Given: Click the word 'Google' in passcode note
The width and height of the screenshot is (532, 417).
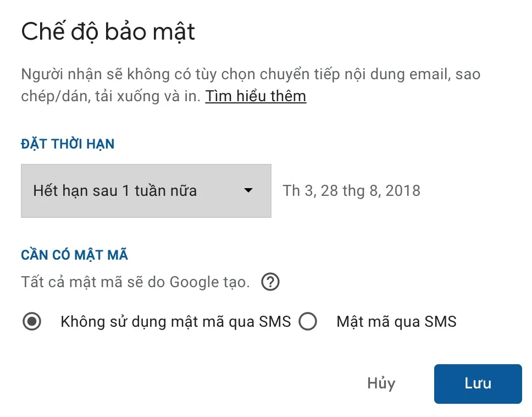Looking at the screenshot, I should click(194, 283).
